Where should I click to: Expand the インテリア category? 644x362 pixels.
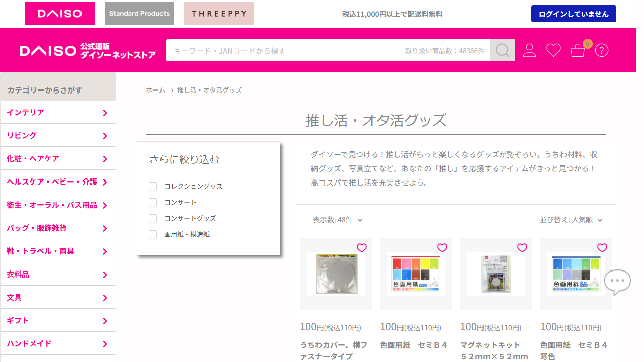pos(58,112)
